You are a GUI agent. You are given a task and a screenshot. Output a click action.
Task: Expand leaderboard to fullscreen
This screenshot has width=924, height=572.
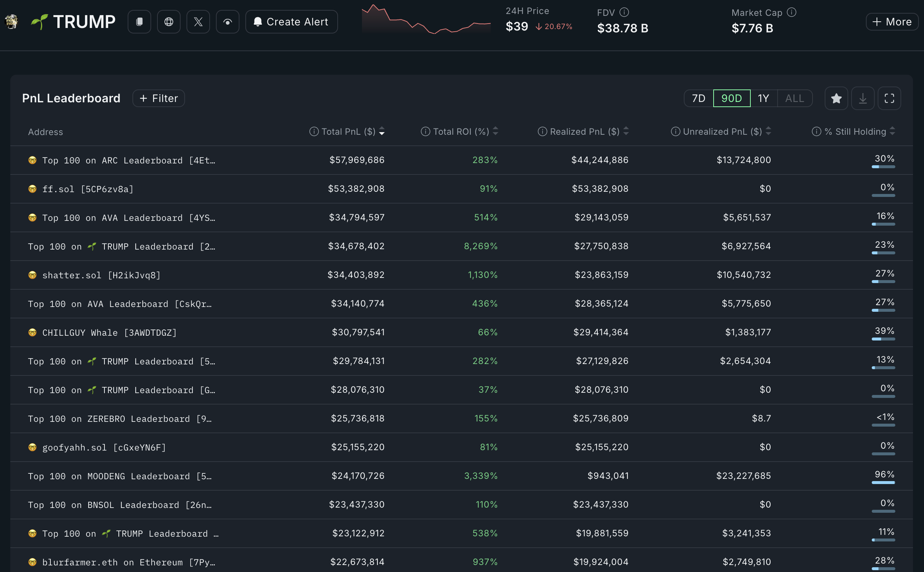pos(889,98)
